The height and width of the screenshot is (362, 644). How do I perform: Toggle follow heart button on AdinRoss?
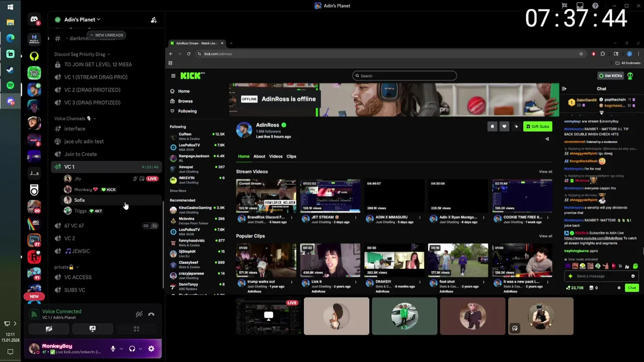click(504, 127)
